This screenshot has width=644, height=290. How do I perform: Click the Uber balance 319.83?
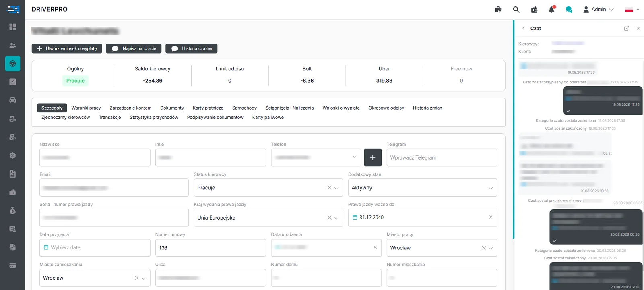point(384,81)
